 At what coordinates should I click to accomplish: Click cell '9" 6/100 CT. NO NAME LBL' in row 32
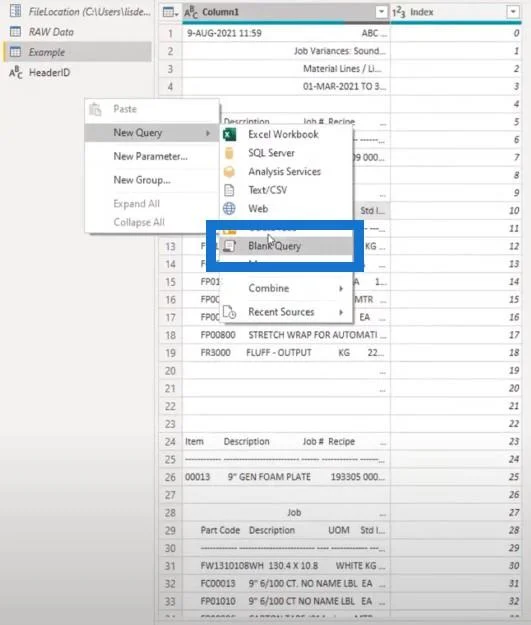pyautogui.click(x=286, y=584)
